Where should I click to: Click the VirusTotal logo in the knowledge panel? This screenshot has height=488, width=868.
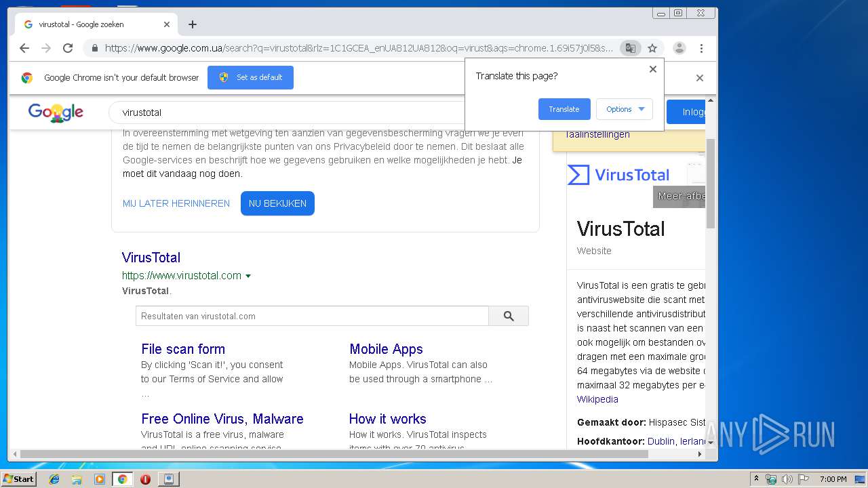pos(618,175)
